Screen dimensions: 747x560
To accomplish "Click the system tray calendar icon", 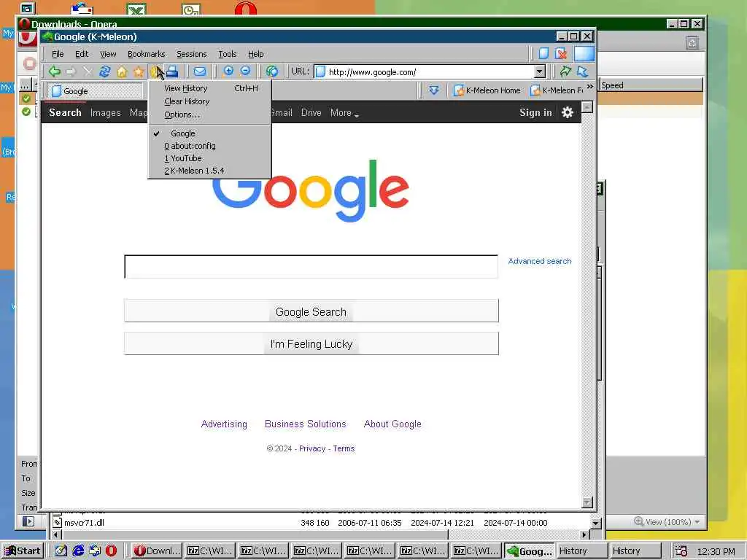I will 681,551.
